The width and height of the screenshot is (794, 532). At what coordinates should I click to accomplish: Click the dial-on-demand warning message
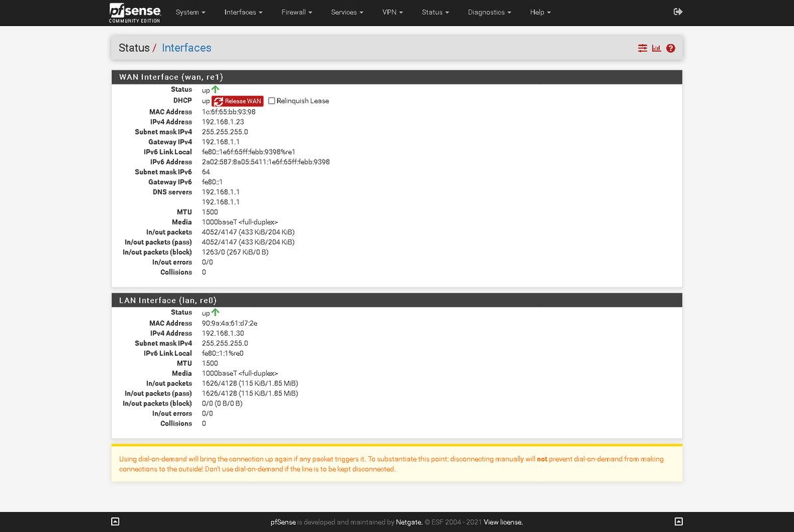(x=397, y=464)
